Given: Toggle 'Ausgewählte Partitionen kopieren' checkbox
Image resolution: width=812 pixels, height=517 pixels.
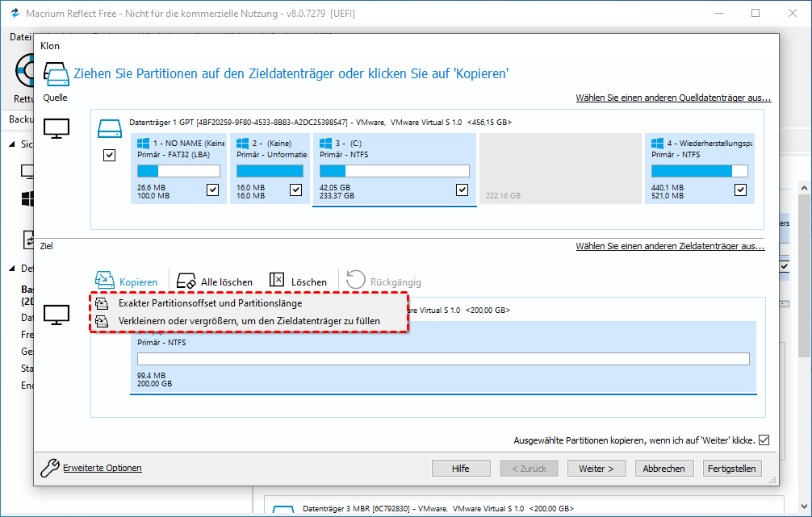Looking at the screenshot, I should [x=764, y=440].
